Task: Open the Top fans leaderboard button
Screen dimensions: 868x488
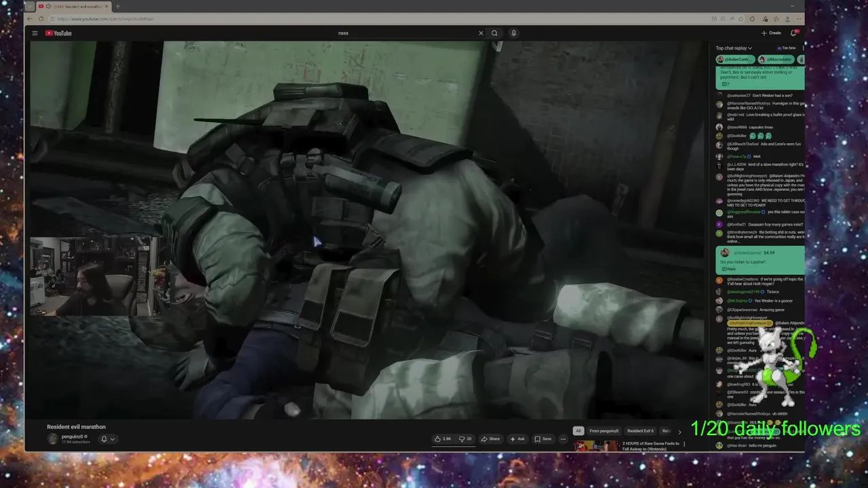Action: click(x=787, y=48)
